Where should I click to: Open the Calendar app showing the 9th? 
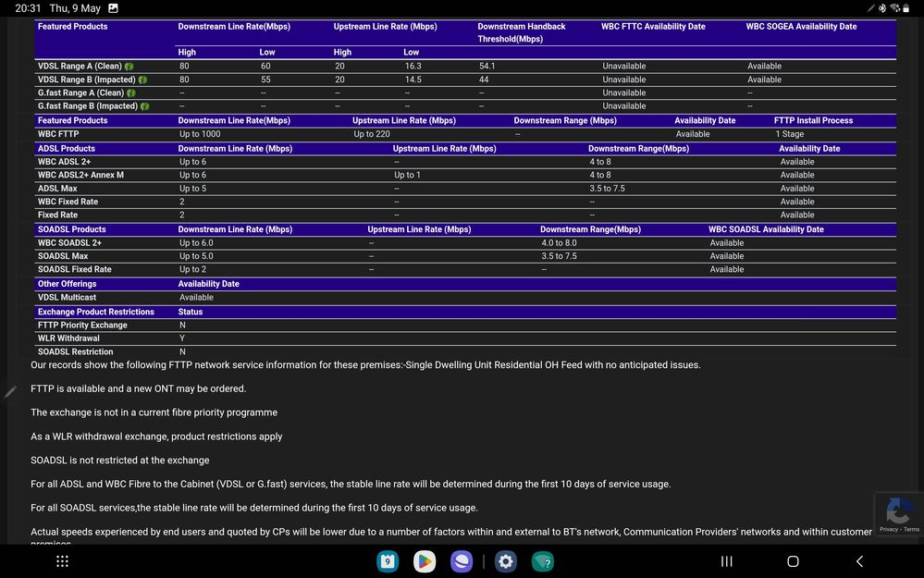point(388,561)
